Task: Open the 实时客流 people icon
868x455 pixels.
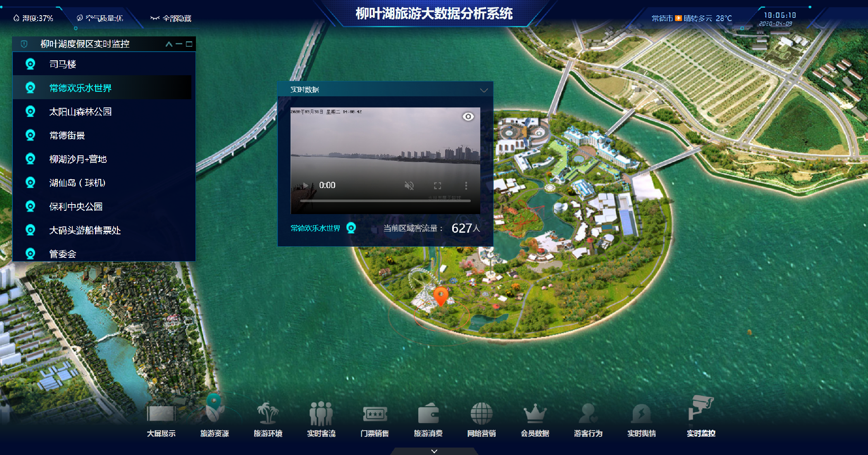Action: pyautogui.click(x=321, y=413)
